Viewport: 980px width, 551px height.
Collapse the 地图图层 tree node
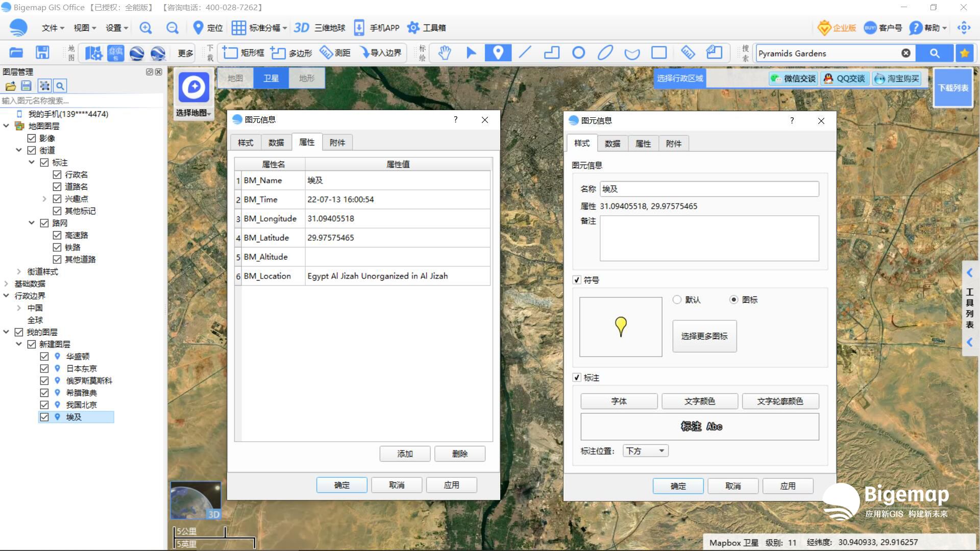pos(6,126)
